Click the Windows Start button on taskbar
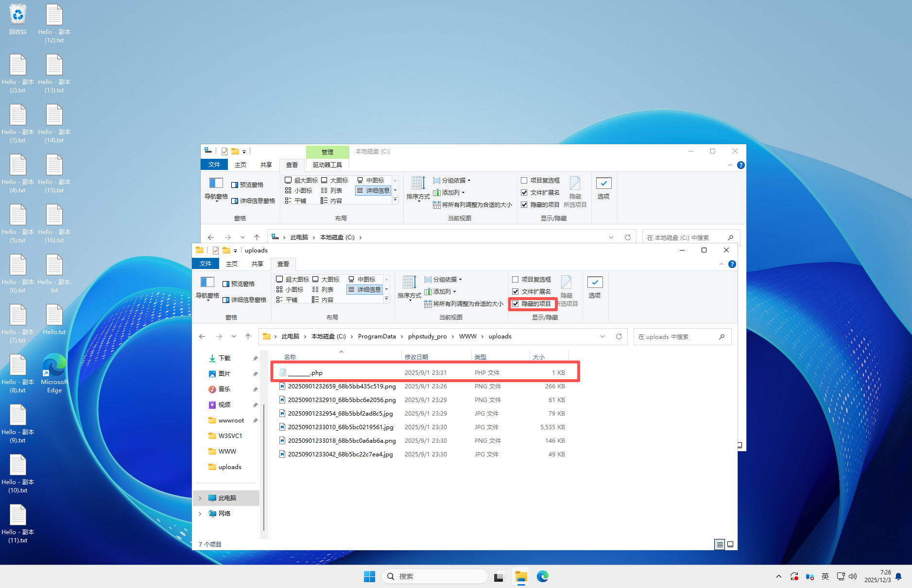Screen dimensions: 912x588 coord(369,576)
